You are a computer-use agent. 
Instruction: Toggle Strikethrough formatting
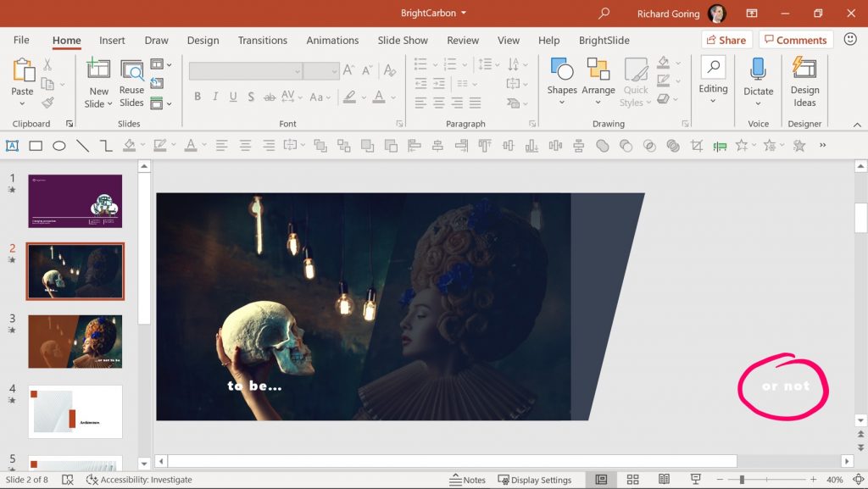[x=269, y=97]
